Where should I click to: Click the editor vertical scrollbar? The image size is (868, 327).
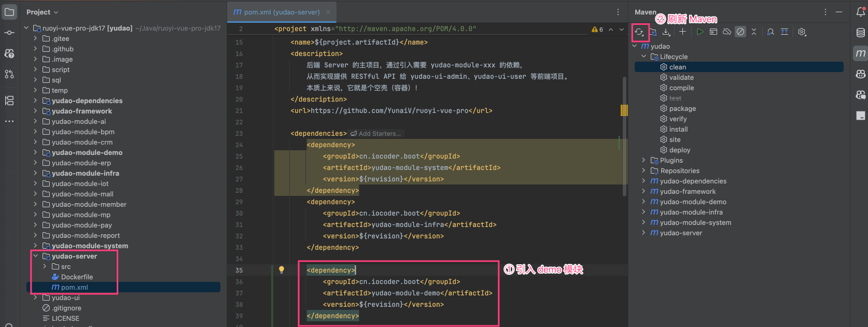coord(624,135)
